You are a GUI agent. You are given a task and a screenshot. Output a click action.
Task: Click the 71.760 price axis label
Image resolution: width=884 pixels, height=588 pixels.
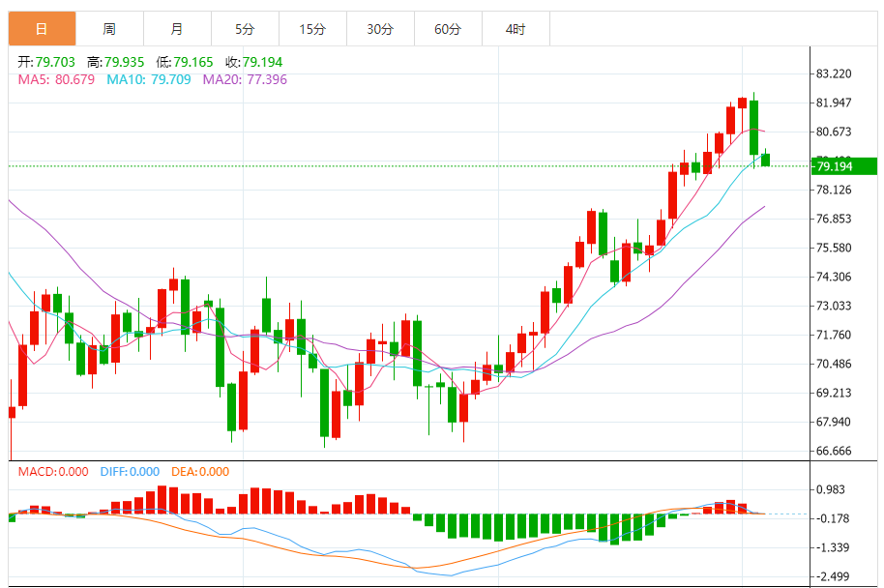pyautogui.click(x=834, y=335)
